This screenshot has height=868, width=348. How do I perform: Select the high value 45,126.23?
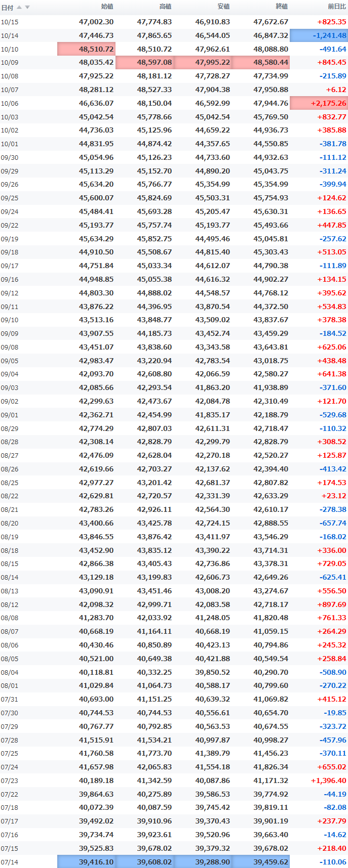[154, 157]
